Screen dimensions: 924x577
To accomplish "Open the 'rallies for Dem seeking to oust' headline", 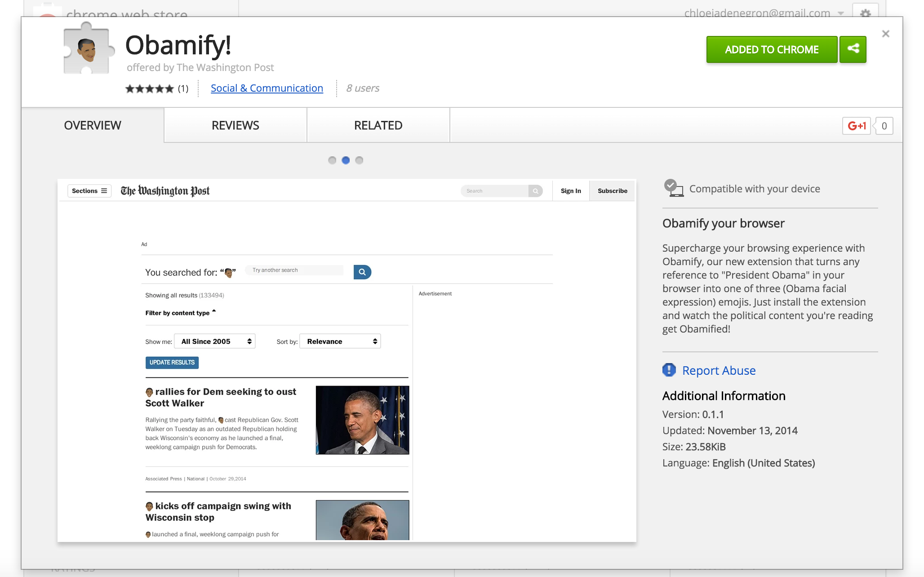I will (221, 397).
